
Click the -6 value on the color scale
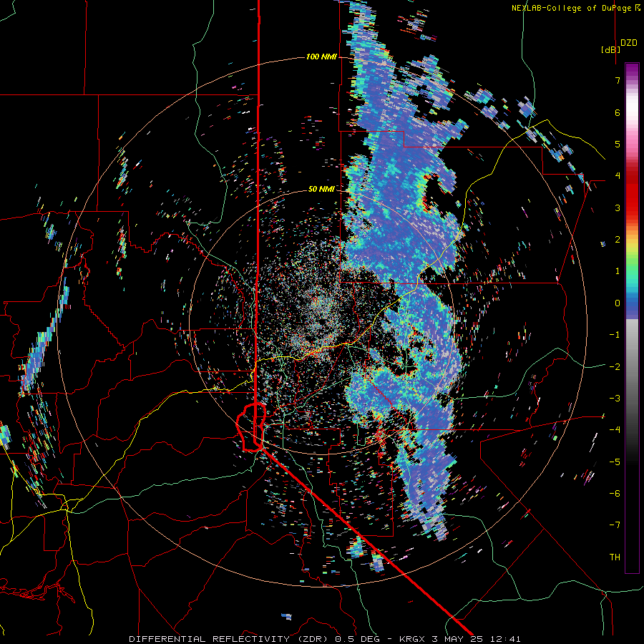pyautogui.click(x=615, y=493)
